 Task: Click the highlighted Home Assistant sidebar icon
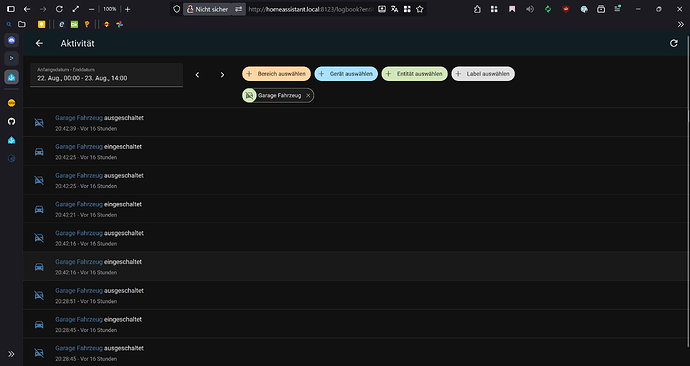click(x=11, y=77)
